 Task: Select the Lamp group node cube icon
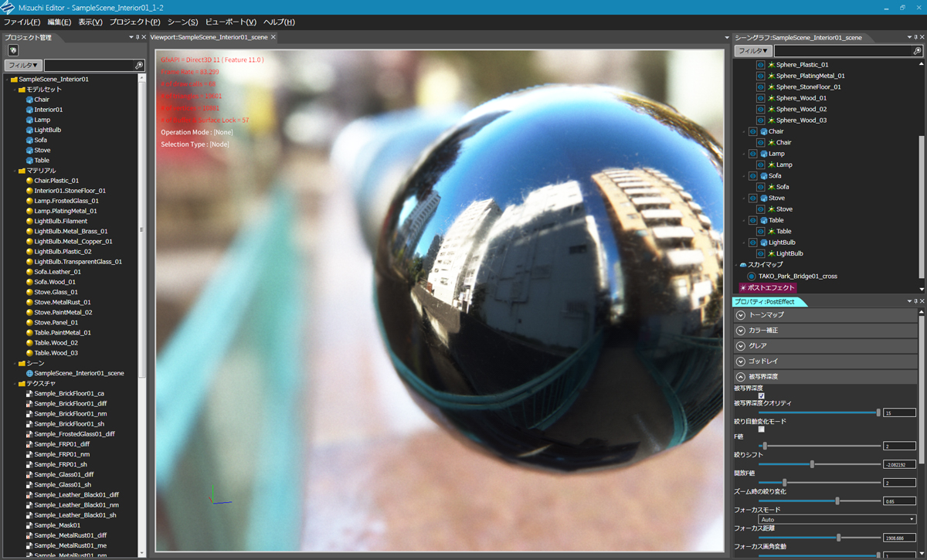pyautogui.click(x=763, y=154)
